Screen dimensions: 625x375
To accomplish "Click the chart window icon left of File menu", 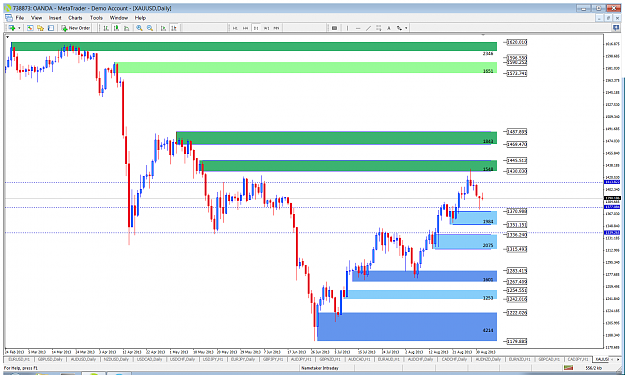I will click(x=8, y=18).
